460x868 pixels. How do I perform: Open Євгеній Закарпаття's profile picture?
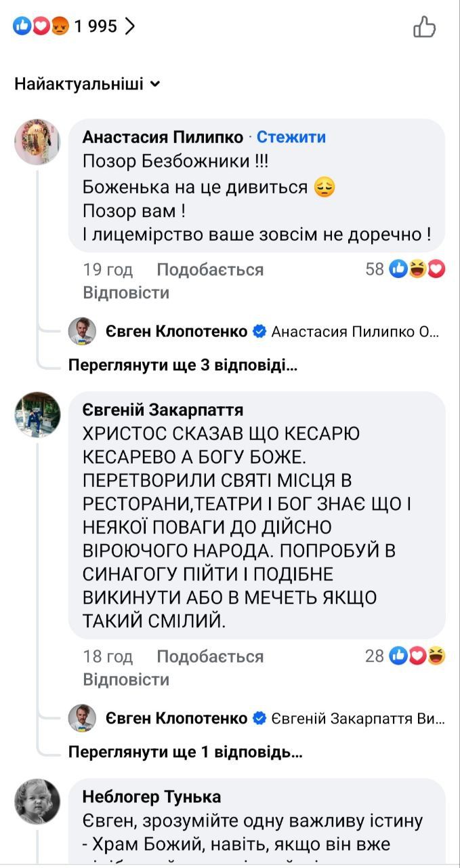pos(37,414)
